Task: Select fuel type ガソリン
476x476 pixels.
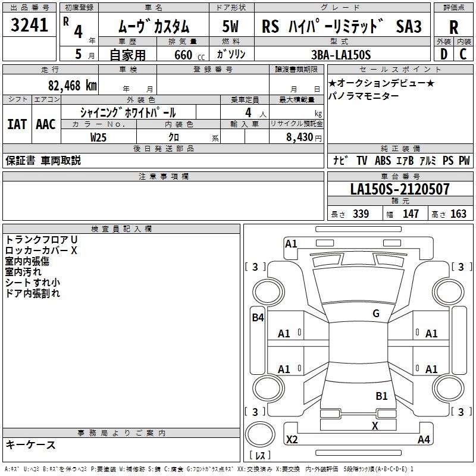Action: [231, 54]
